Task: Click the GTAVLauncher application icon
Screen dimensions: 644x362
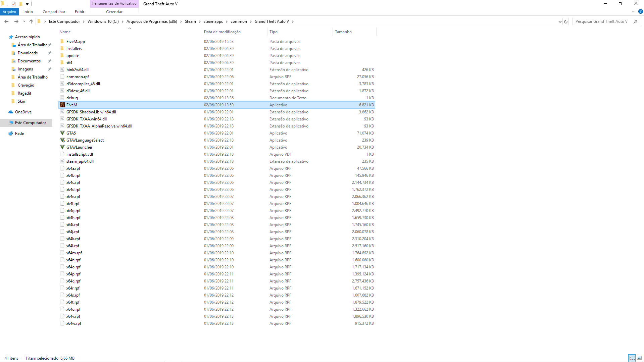Action: point(62,147)
